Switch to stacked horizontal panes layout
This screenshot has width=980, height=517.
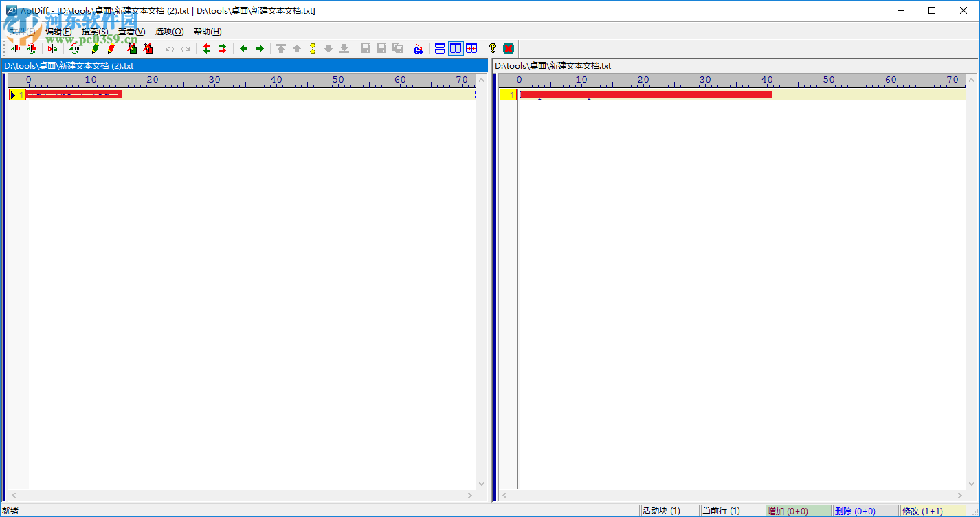tap(440, 48)
